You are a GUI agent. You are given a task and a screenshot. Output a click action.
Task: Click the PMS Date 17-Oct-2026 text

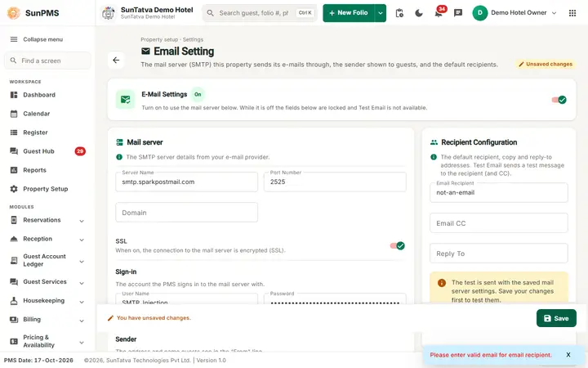point(38,360)
